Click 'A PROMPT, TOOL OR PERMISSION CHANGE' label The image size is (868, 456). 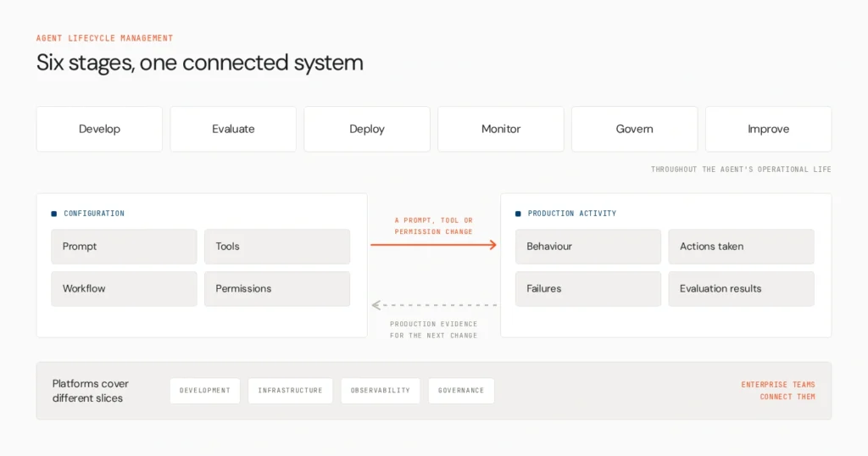point(433,225)
